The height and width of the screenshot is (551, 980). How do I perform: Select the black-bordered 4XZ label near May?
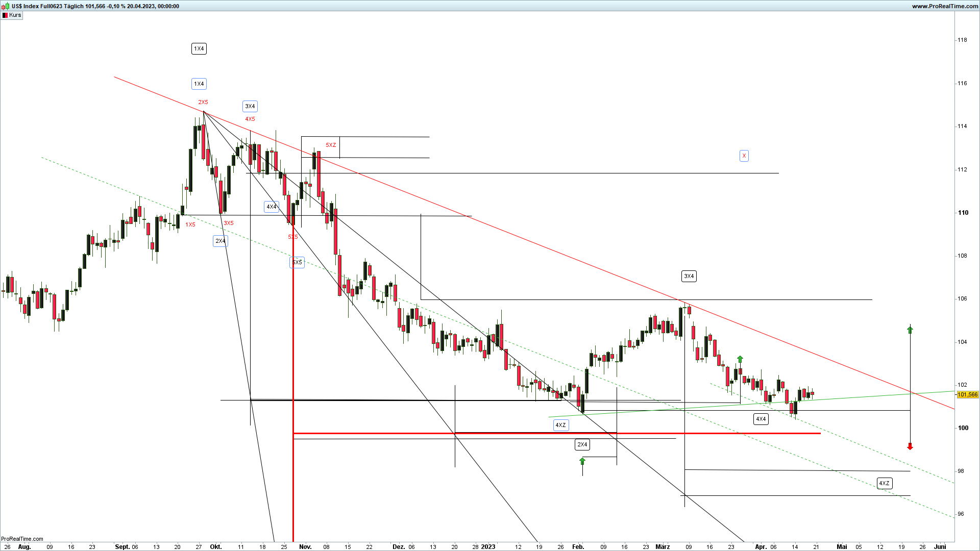[885, 484]
